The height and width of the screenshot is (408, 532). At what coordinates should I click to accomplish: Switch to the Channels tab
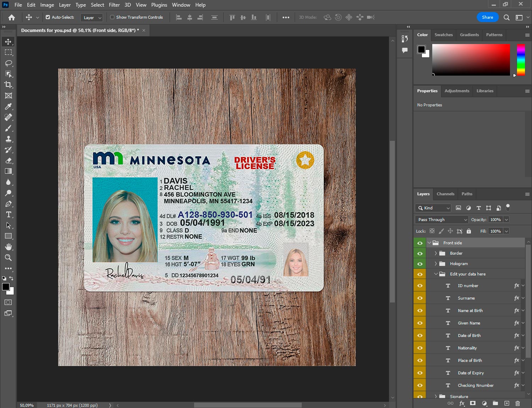click(x=445, y=194)
